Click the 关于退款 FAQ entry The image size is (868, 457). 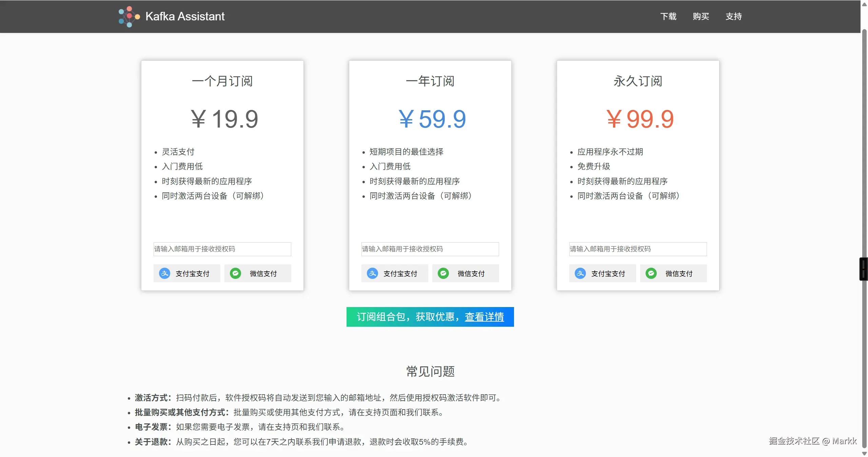pos(302,442)
